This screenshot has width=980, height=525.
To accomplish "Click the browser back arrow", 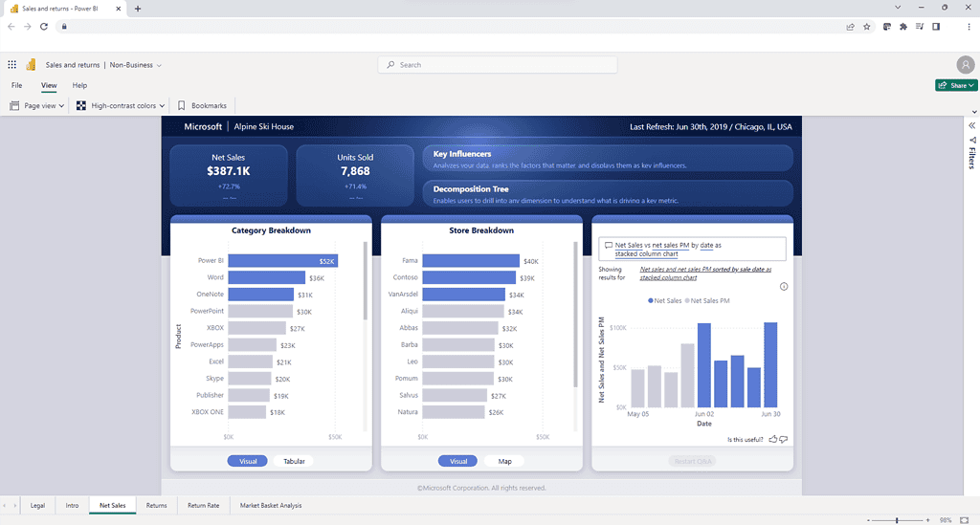I will (x=11, y=26).
